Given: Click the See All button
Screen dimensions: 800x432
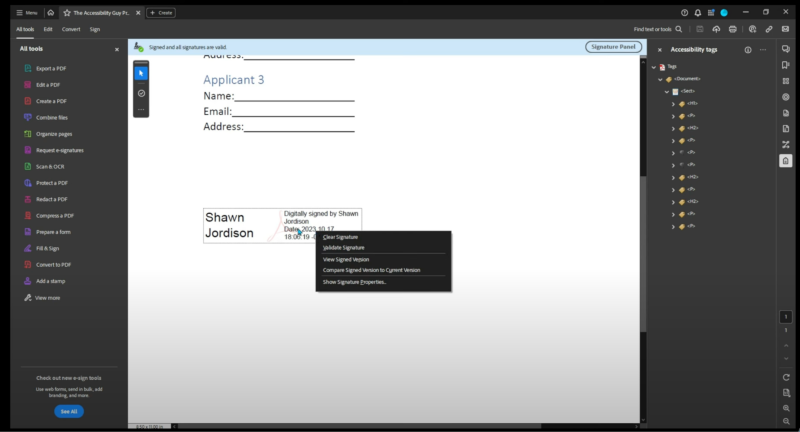Looking at the screenshot, I should (x=68, y=411).
